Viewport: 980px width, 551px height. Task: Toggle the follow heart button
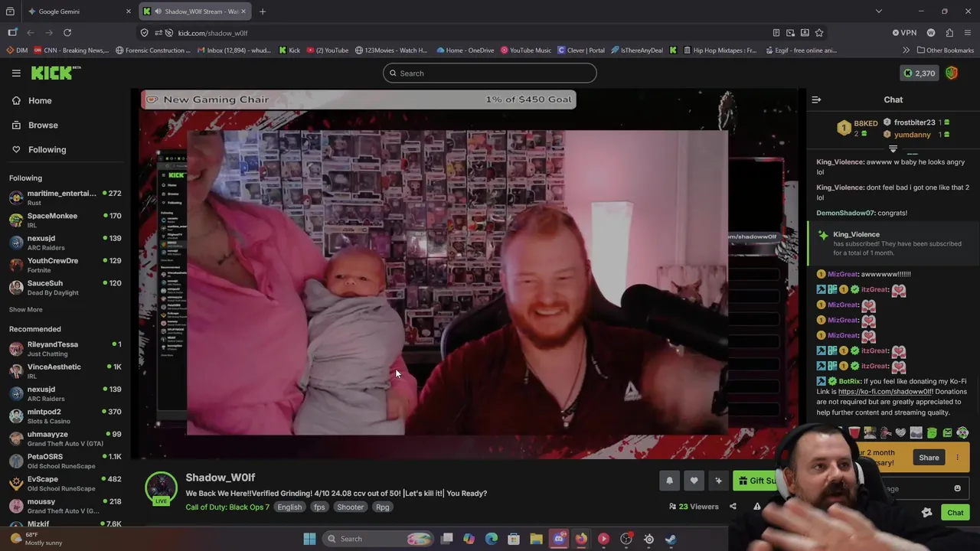point(694,481)
